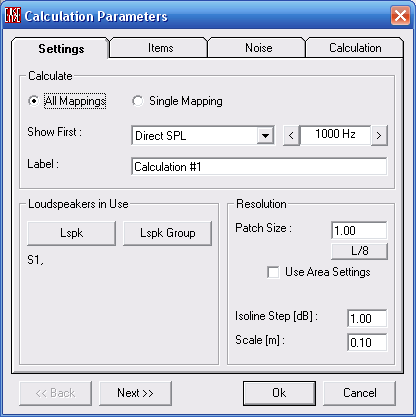Edit the Scale [m] value field
The width and height of the screenshot is (416, 417).
point(367,342)
